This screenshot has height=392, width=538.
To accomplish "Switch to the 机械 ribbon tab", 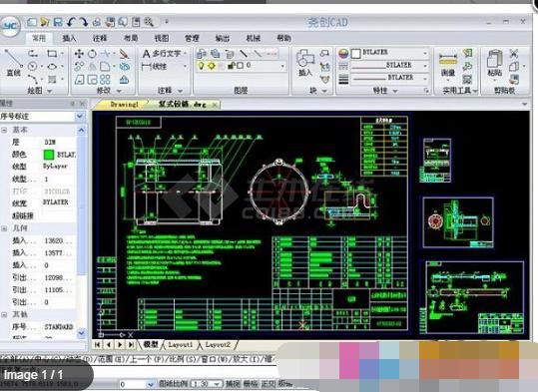I will tap(254, 38).
